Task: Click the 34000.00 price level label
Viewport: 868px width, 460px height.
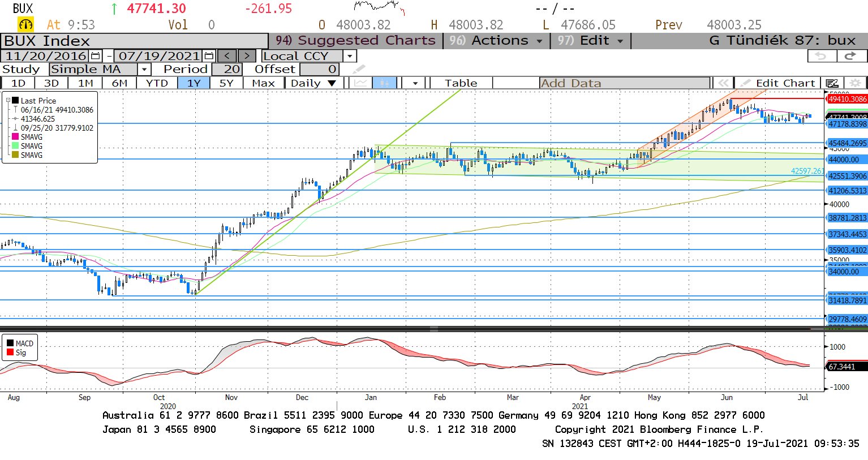Action: click(847, 272)
